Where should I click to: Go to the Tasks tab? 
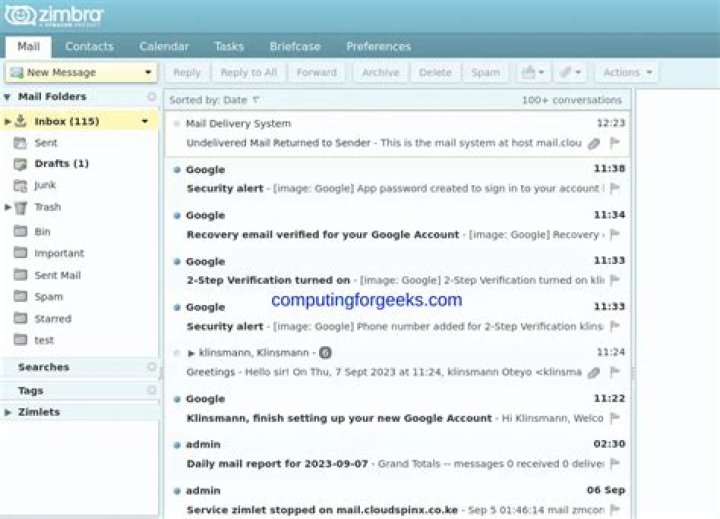229,46
